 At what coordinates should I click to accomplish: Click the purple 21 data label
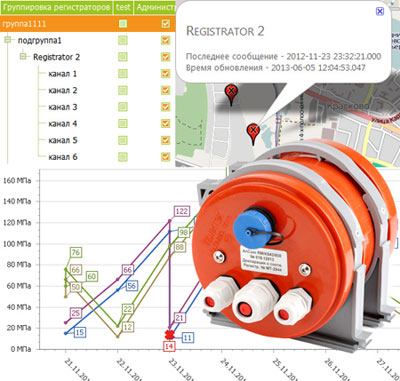pos(180,318)
